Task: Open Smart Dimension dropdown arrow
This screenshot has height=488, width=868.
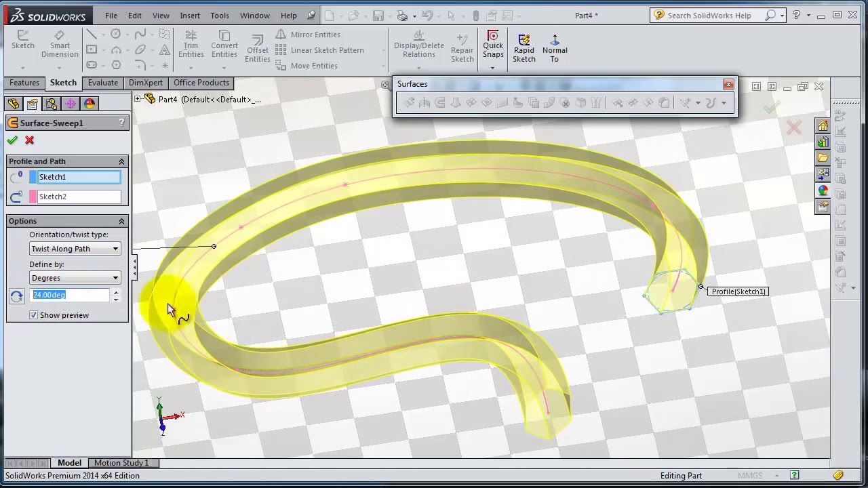Action: pyautogui.click(x=60, y=67)
